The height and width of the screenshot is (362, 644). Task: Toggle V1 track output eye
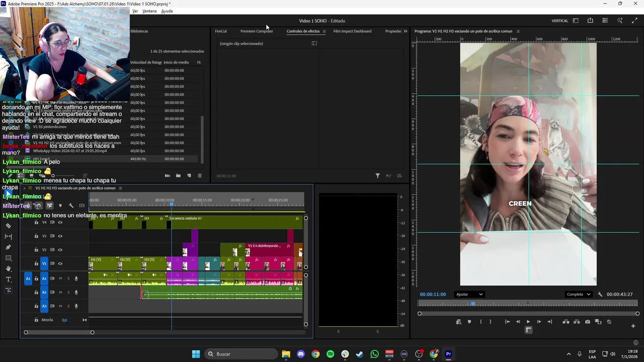pyautogui.click(x=60, y=263)
